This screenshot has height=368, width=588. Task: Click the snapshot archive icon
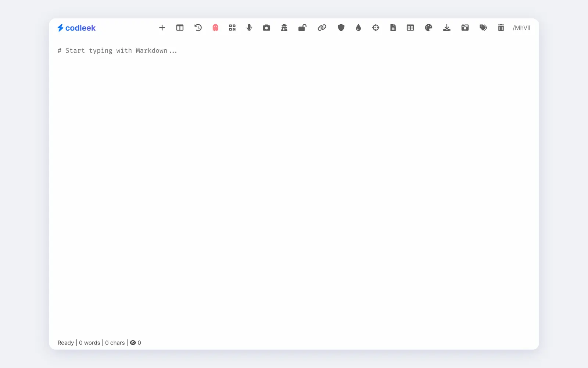point(465,28)
